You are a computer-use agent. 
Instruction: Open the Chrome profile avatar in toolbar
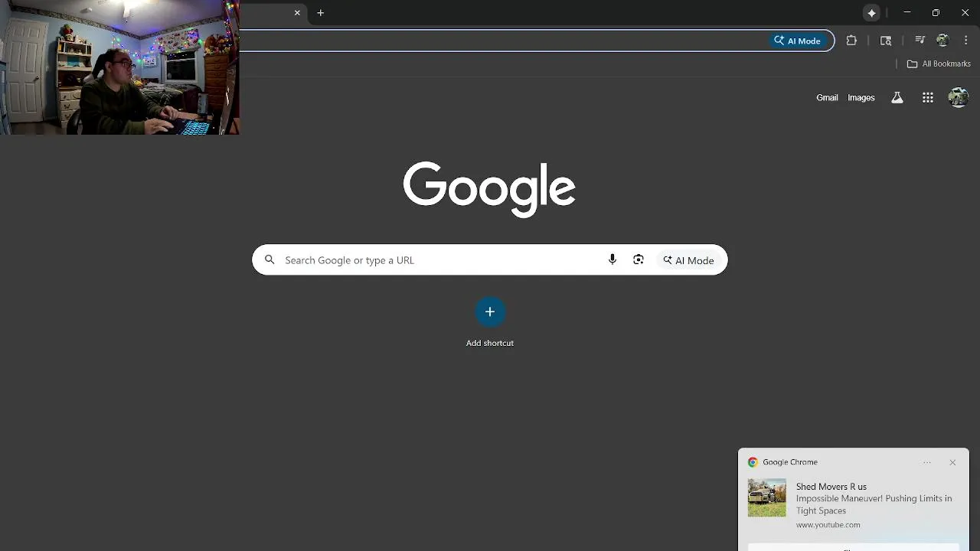(942, 41)
